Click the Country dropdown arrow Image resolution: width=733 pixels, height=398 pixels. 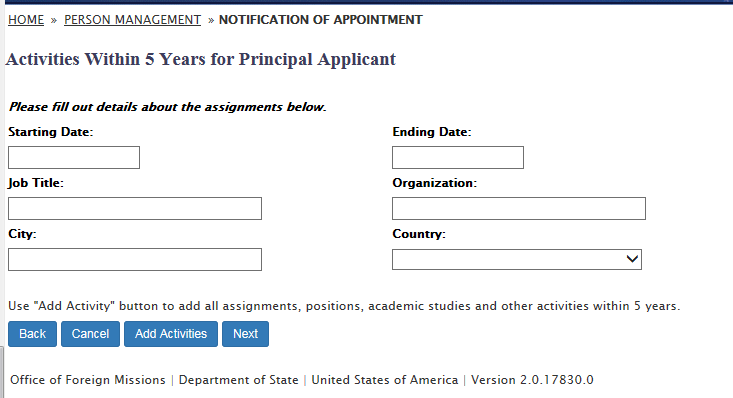coord(632,259)
